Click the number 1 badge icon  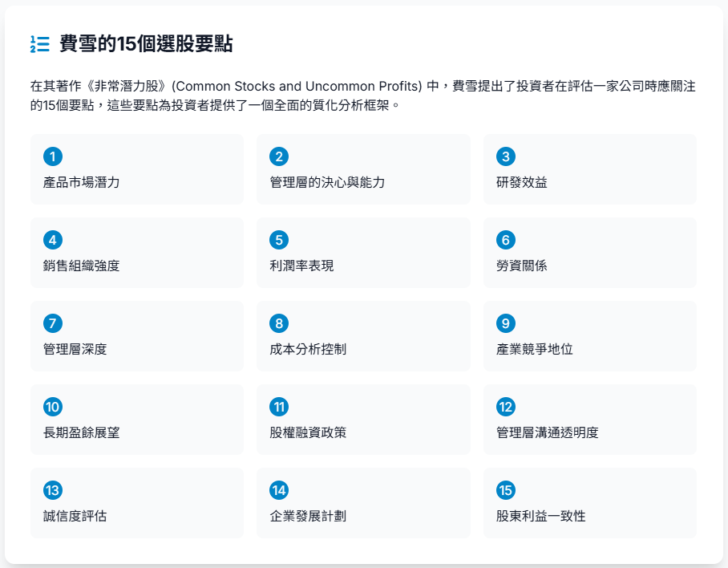pyautogui.click(x=53, y=156)
